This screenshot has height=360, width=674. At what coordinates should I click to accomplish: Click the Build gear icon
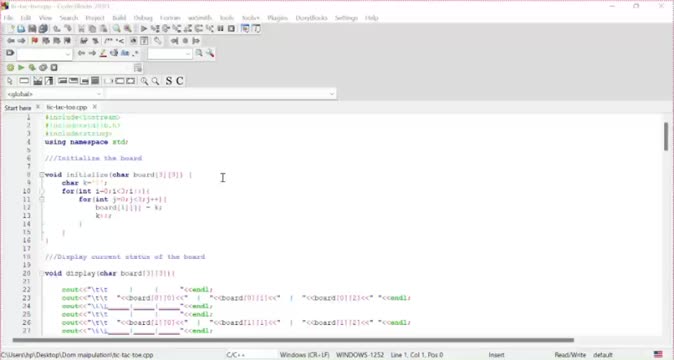10,67
